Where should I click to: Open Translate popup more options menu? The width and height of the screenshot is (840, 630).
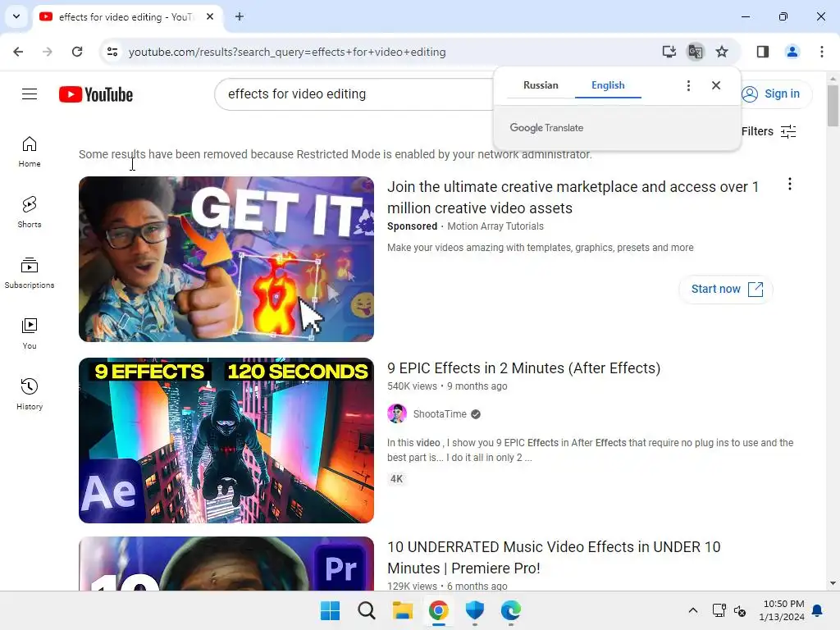[688, 85]
